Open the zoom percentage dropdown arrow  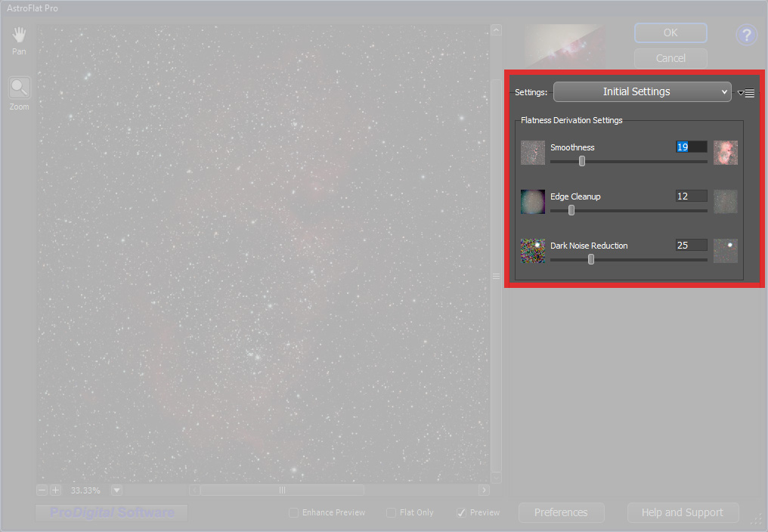116,490
